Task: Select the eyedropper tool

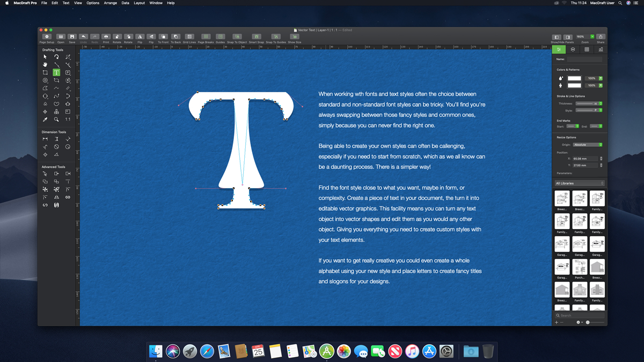Action: click(45, 120)
